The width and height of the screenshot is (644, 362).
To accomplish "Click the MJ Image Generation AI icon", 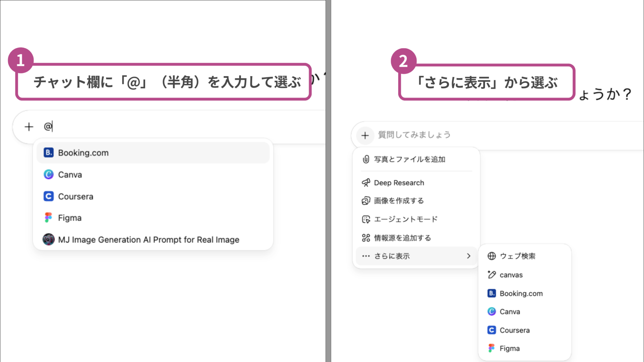I will click(48, 239).
